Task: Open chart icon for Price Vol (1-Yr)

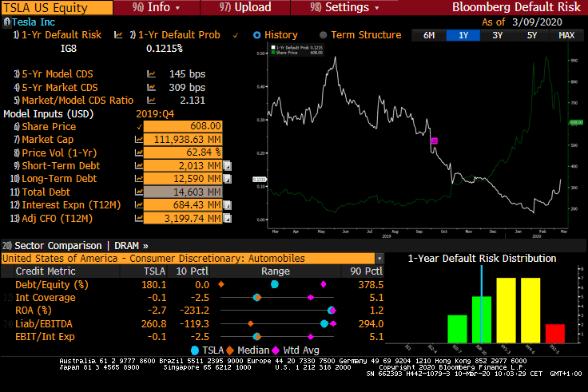Action: (139, 152)
